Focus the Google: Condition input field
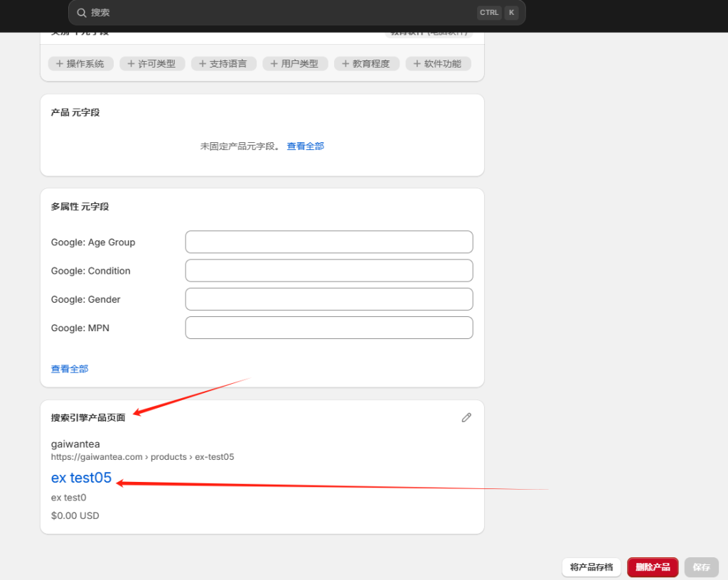The image size is (728, 580). [328, 270]
